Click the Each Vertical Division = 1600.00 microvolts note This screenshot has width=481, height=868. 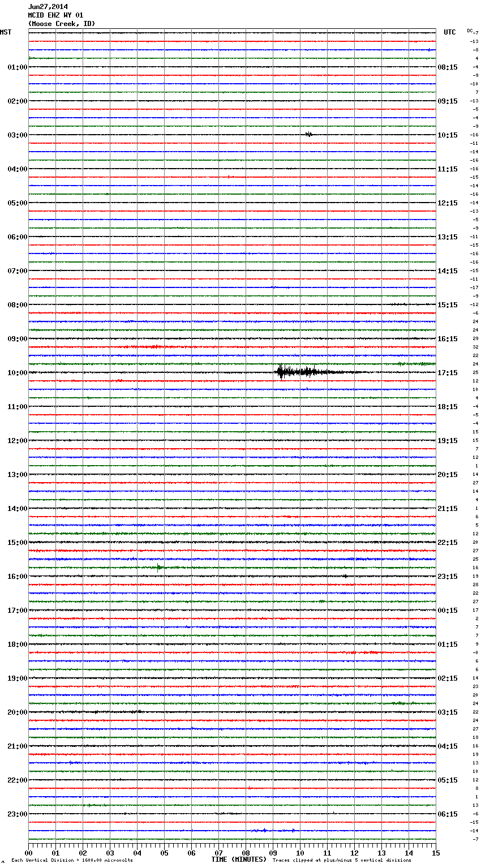click(x=72, y=861)
